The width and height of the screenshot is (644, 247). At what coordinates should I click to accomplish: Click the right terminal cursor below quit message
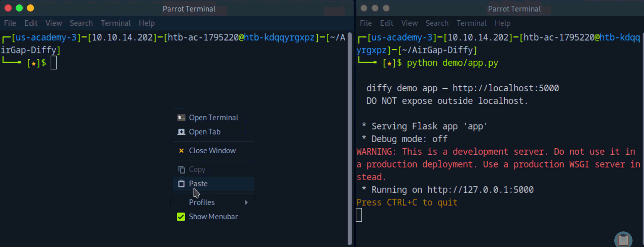tap(359, 215)
